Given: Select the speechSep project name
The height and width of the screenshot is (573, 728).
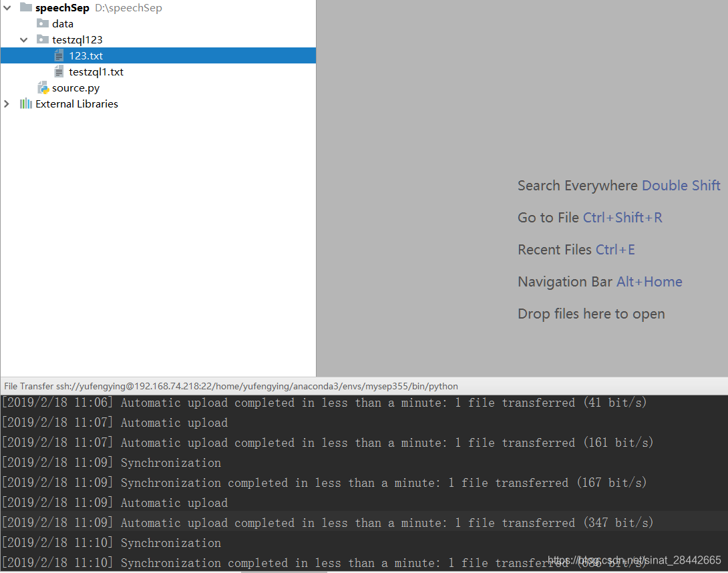Looking at the screenshot, I should [x=62, y=8].
